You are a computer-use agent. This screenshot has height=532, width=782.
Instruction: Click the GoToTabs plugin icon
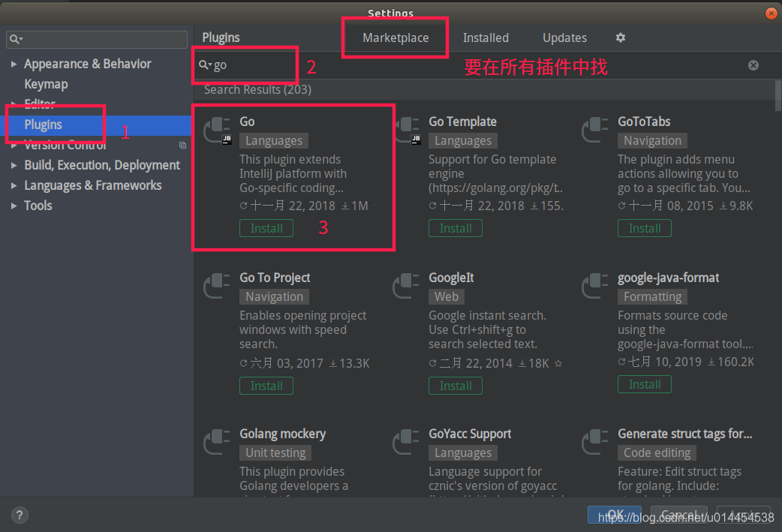595,131
